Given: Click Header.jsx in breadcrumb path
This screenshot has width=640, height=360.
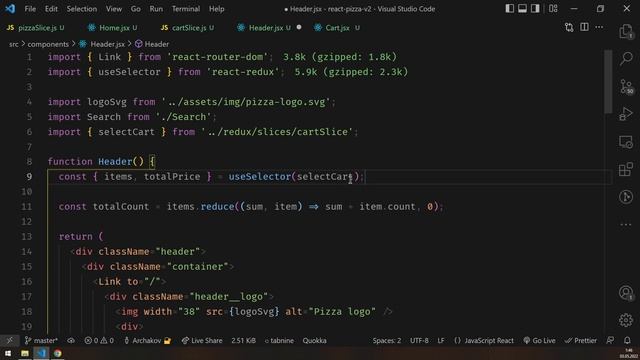Looking at the screenshot, I should pyautogui.click(x=107, y=44).
